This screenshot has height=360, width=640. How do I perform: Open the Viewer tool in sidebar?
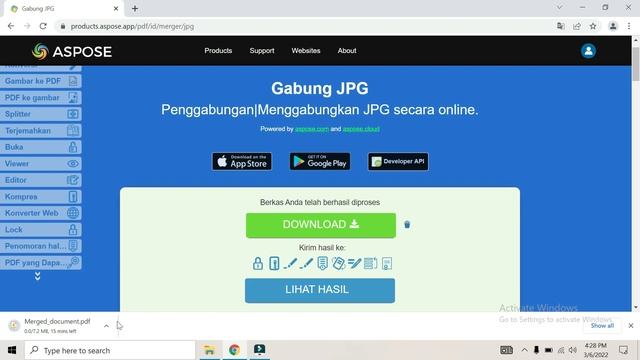[41, 164]
